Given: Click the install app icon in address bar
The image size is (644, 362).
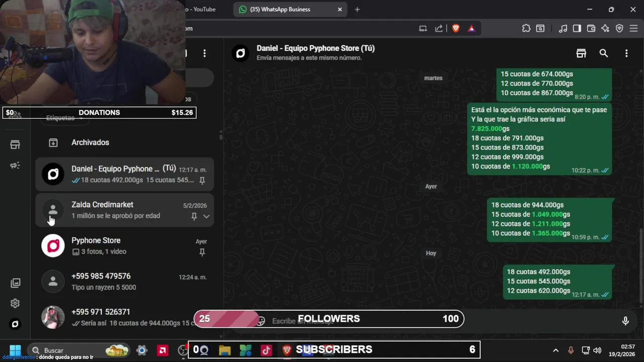Looking at the screenshot, I should (423, 29).
